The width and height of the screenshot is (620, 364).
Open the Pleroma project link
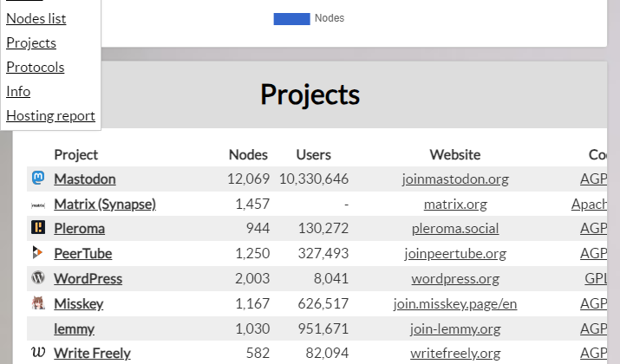79,229
